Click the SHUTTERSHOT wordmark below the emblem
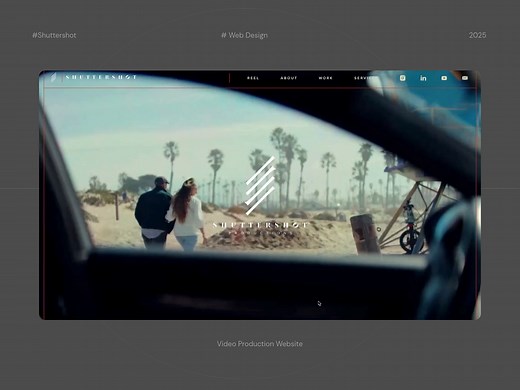This screenshot has width=520, height=390. (260, 225)
